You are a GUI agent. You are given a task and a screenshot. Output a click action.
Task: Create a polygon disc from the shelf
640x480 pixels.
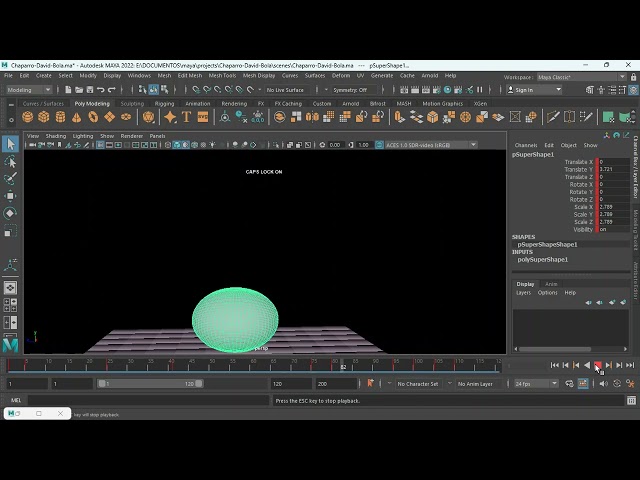click(126, 117)
